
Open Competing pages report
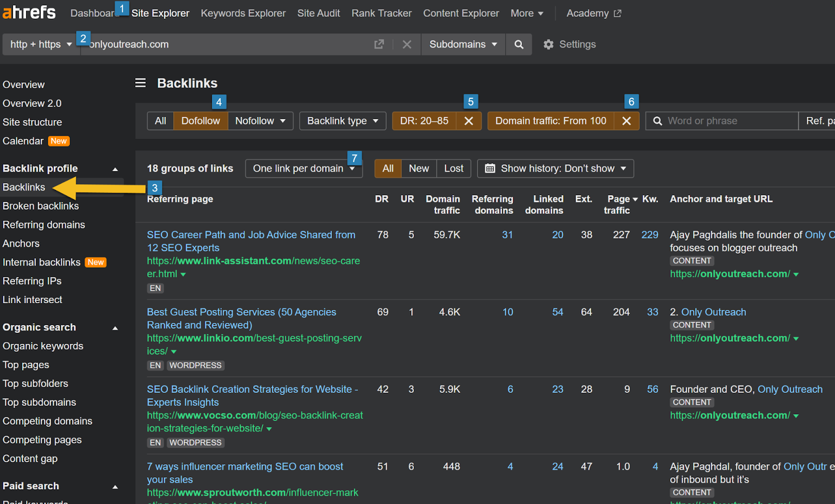tap(42, 440)
